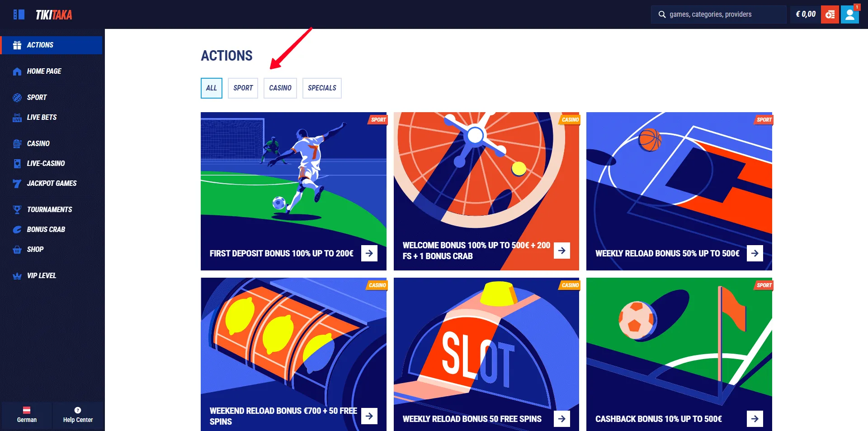This screenshot has height=431, width=868.
Task: Open the Weekend Reload Bonus slot thumbnail
Action: click(x=293, y=354)
